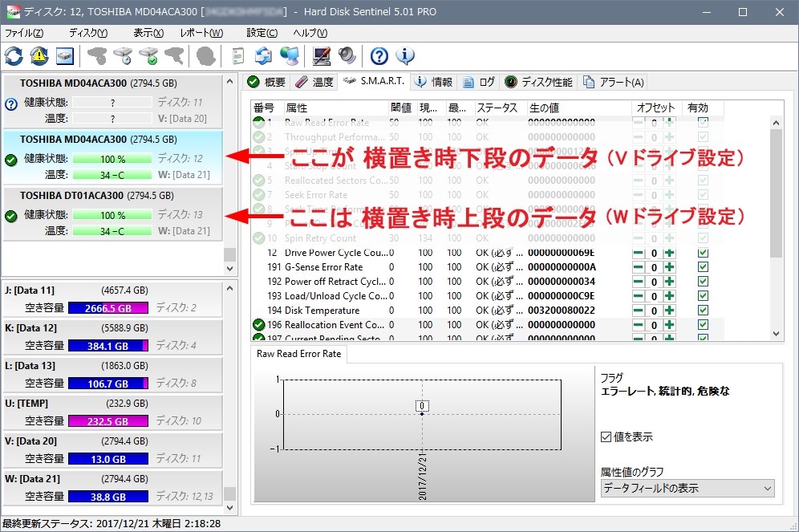This screenshot has width=799, height=532.
Task: Click the down arrow of the S.M.A.R.T. table scrollbar
Action: pos(776,334)
